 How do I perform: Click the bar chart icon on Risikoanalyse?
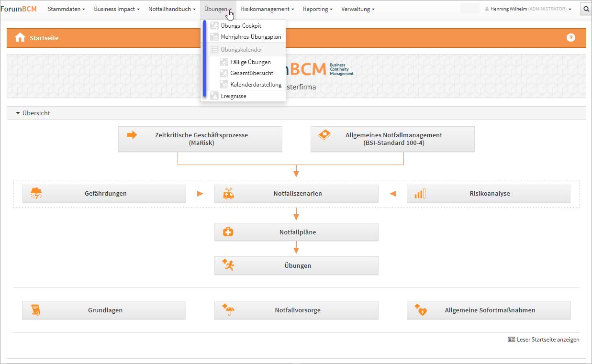420,193
